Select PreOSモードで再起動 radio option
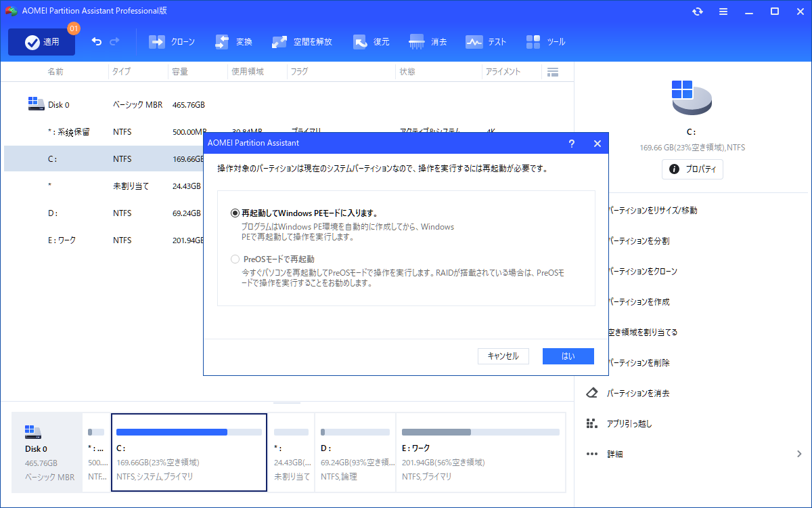The height and width of the screenshot is (508, 812). 235,259
